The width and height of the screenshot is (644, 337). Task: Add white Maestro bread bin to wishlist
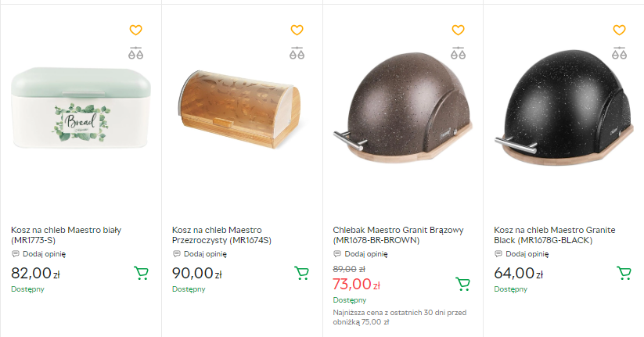pos(135,30)
